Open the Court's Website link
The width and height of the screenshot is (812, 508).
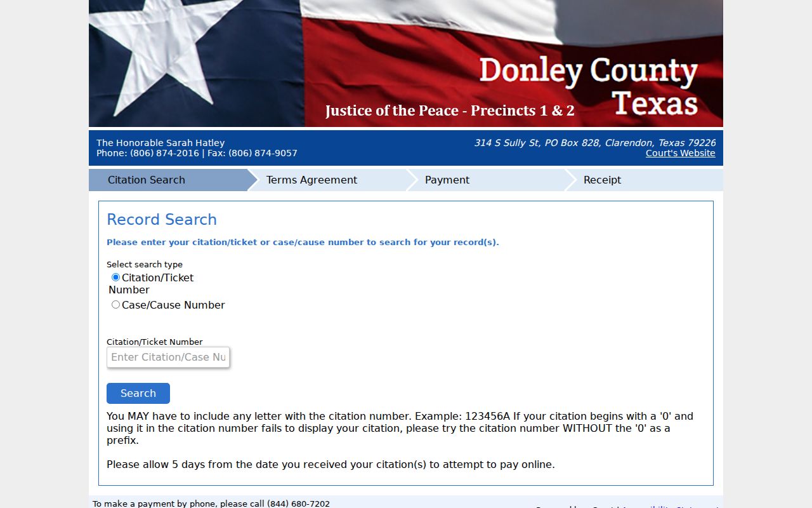pyautogui.click(x=680, y=153)
